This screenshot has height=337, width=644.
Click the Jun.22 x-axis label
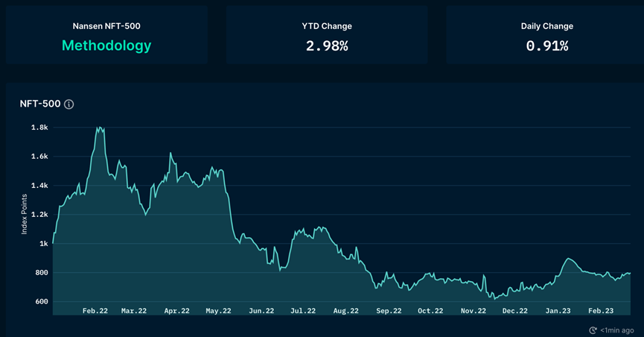[261, 311]
